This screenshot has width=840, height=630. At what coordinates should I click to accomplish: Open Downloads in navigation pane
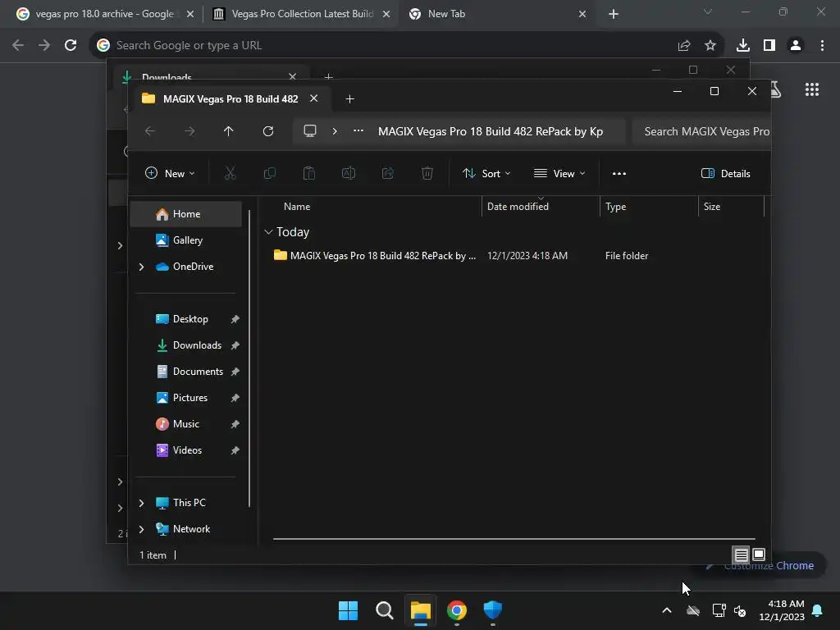pyautogui.click(x=186, y=345)
